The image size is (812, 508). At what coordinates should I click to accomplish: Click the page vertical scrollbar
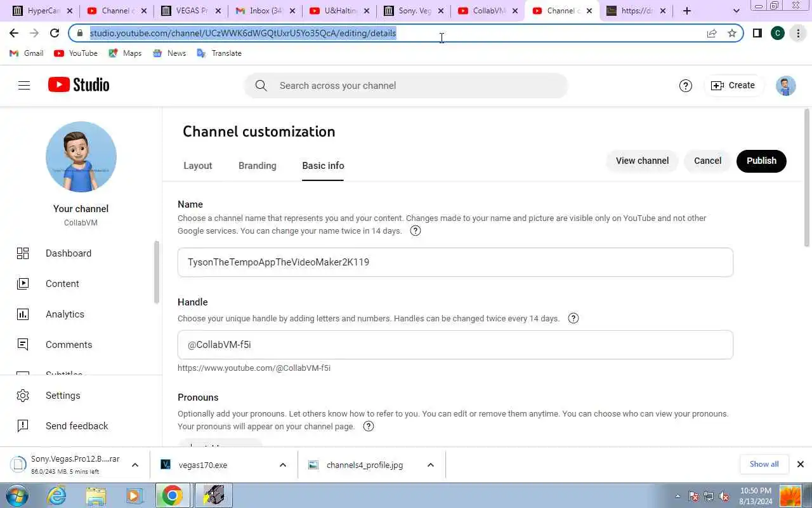click(807, 178)
